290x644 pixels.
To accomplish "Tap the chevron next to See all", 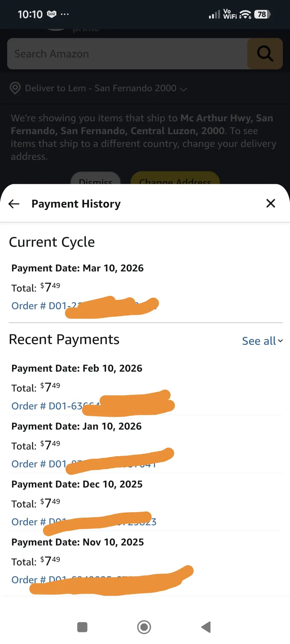I will (280, 341).
